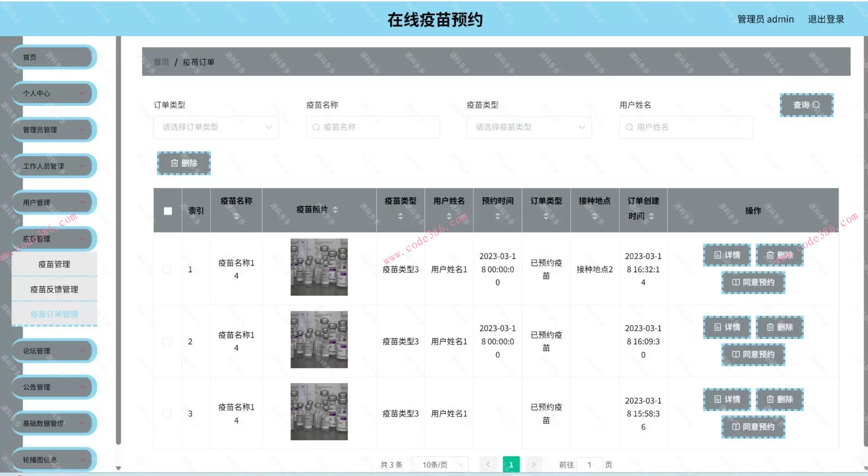
Task: Sort table by 用户姓名 column arrows
Action: pyautogui.click(x=449, y=217)
